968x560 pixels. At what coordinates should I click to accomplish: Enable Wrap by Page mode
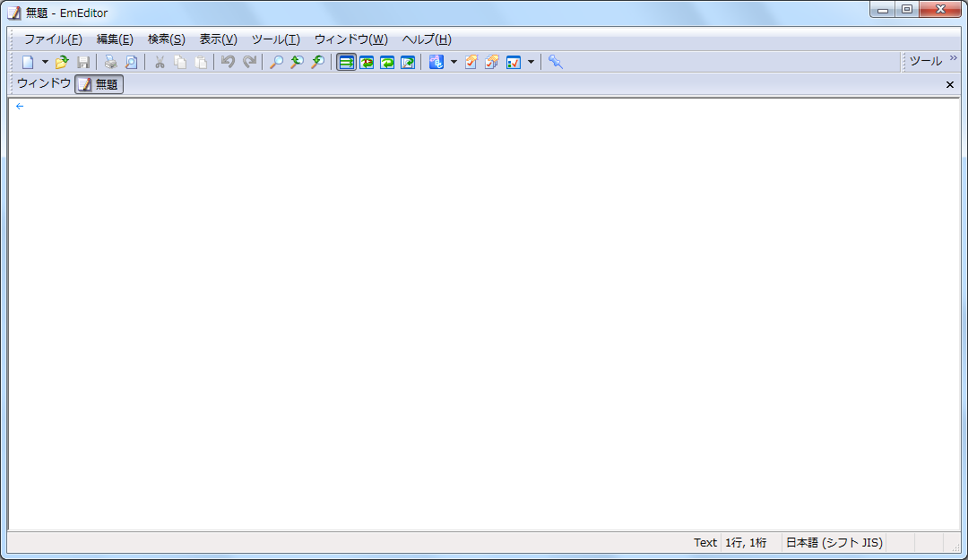point(408,62)
